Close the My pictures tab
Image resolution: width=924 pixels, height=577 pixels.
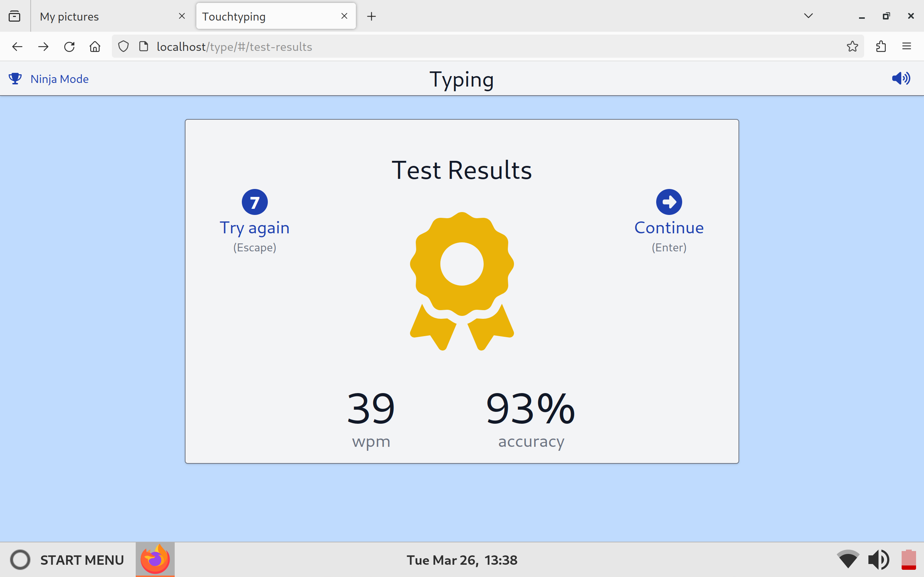182,16
